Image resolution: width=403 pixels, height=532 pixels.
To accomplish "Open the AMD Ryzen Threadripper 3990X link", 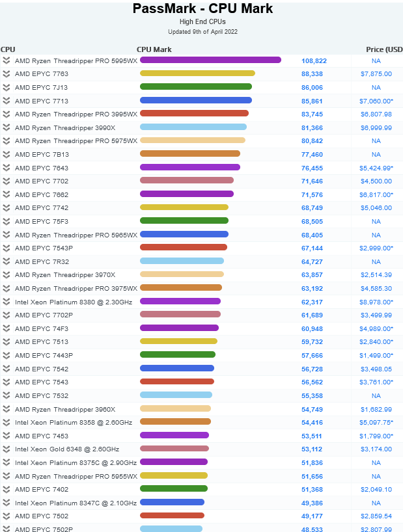I will pyautogui.click(x=64, y=127).
